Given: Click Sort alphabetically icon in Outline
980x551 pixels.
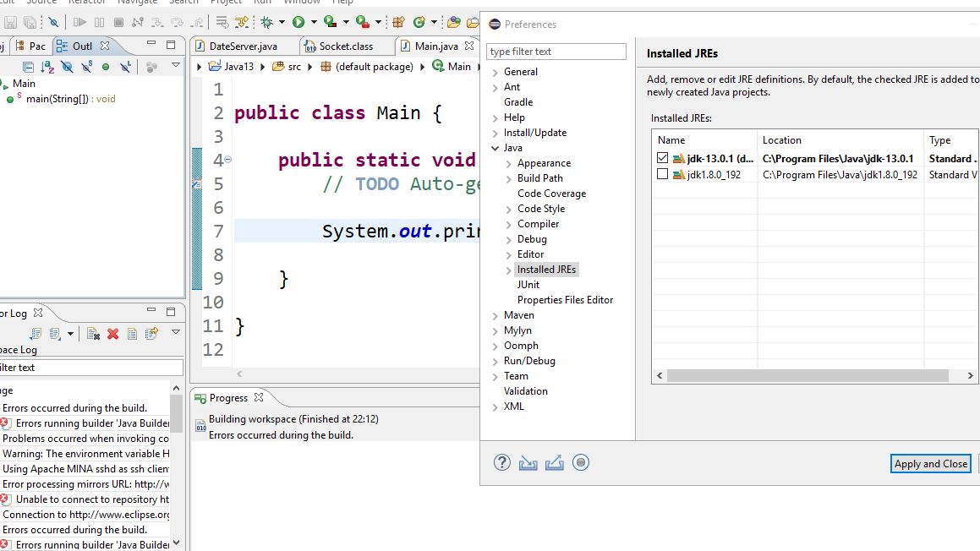Looking at the screenshot, I should tap(47, 67).
